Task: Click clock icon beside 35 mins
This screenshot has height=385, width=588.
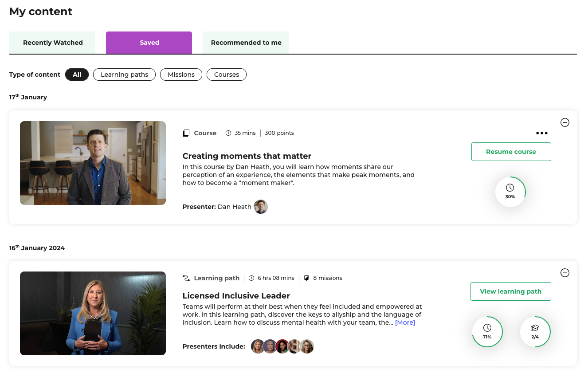Action: click(228, 133)
